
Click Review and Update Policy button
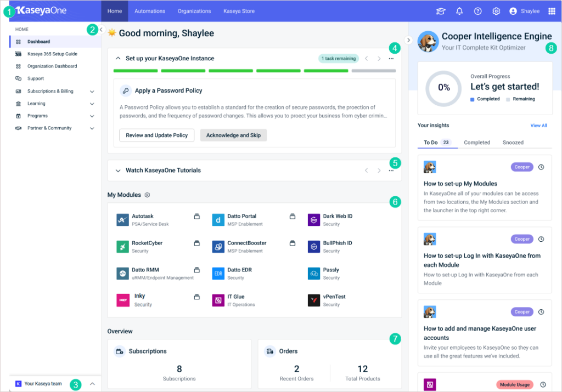pos(156,135)
